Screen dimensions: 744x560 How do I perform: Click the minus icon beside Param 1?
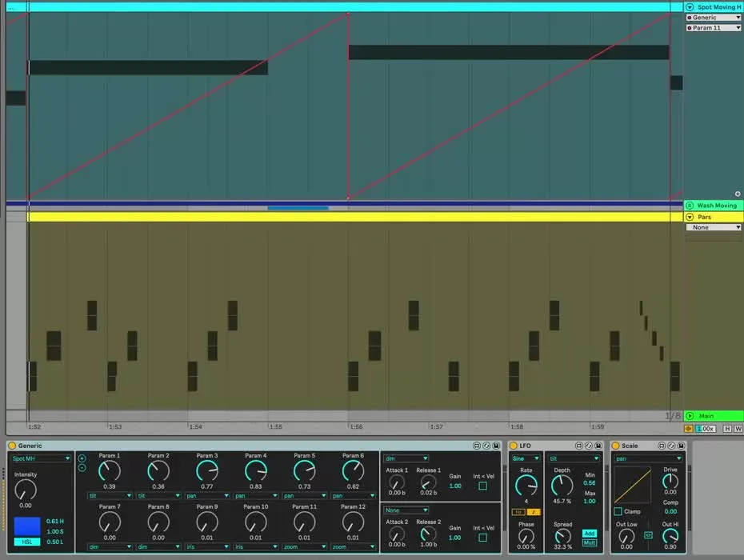(82, 467)
